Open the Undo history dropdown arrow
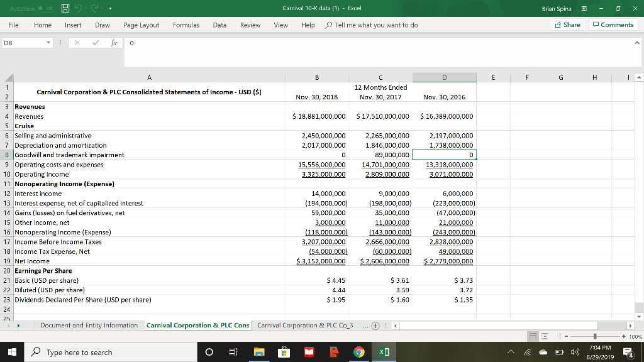This screenshot has width=644, height=362. [x=85, y=8]
